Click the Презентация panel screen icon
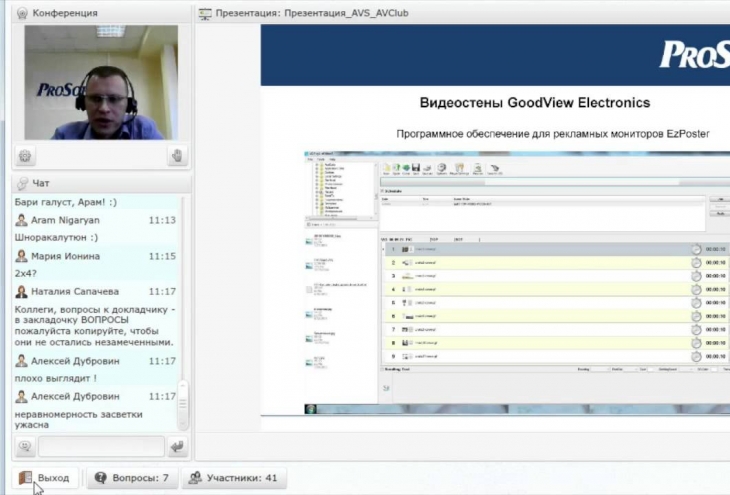The width and height of the screenshot is (730, 495). click(205, 13)
